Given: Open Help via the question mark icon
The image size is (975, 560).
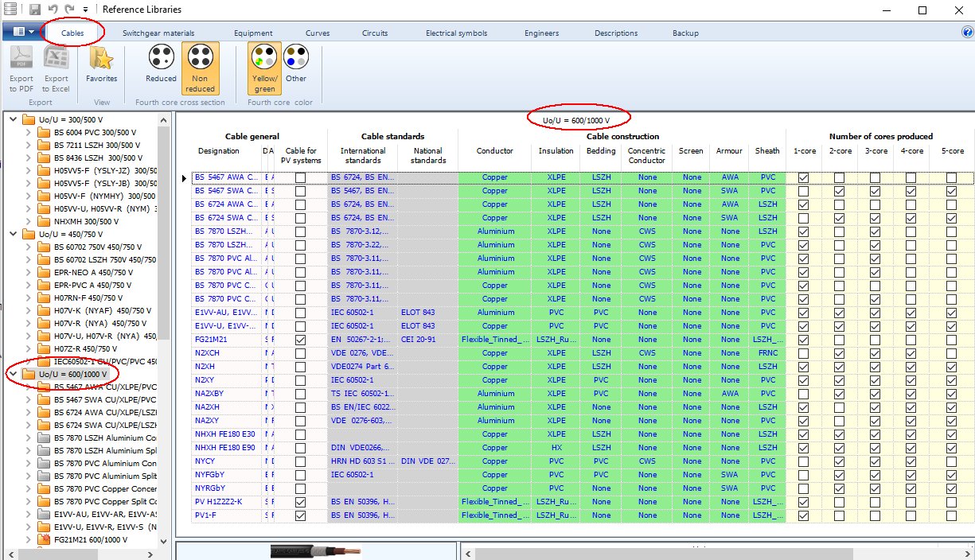Looking at the screenshot, I should (x=969, y=33).
